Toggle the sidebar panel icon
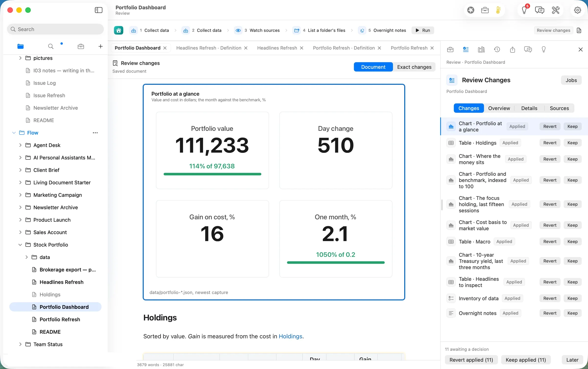 [x=98, y=10]
